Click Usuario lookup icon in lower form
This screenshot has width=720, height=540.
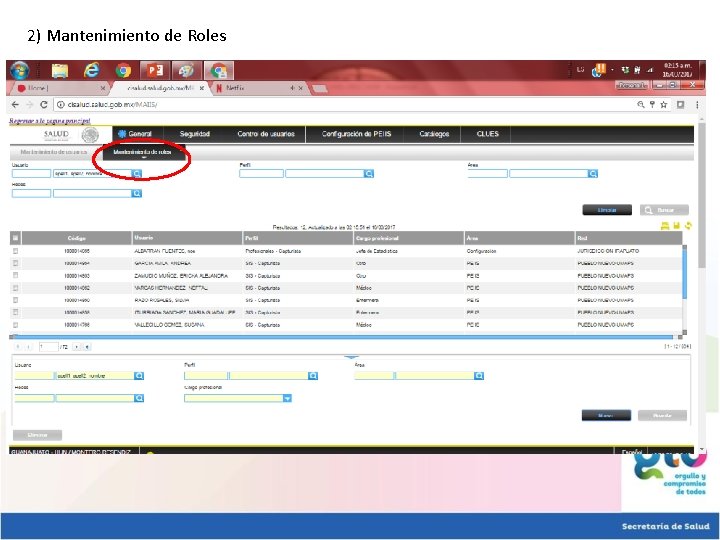pyautogui.click(x=139, y=376)
